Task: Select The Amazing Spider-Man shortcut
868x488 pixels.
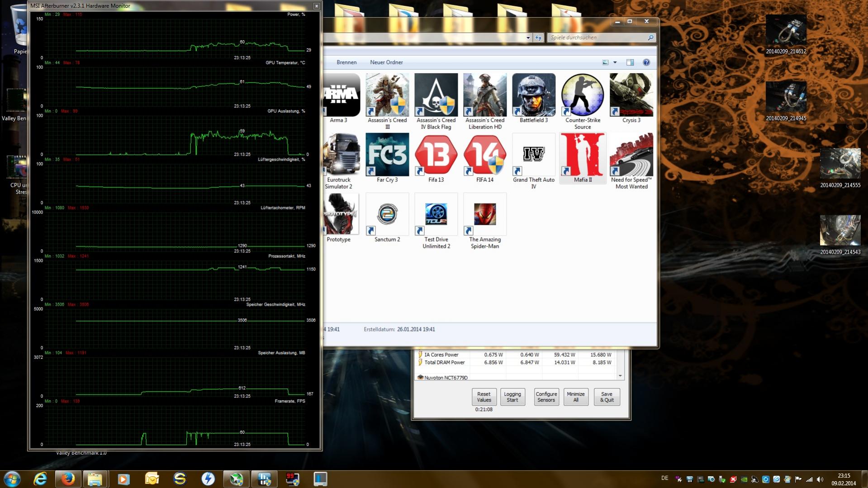Action: tap(485, 221)
